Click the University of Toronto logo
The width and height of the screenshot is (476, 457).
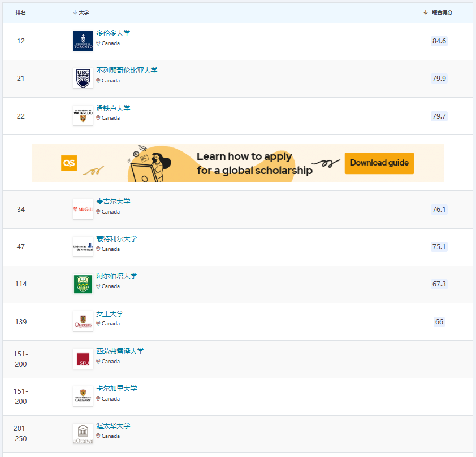pyautogui.click(x=83, y=41)
